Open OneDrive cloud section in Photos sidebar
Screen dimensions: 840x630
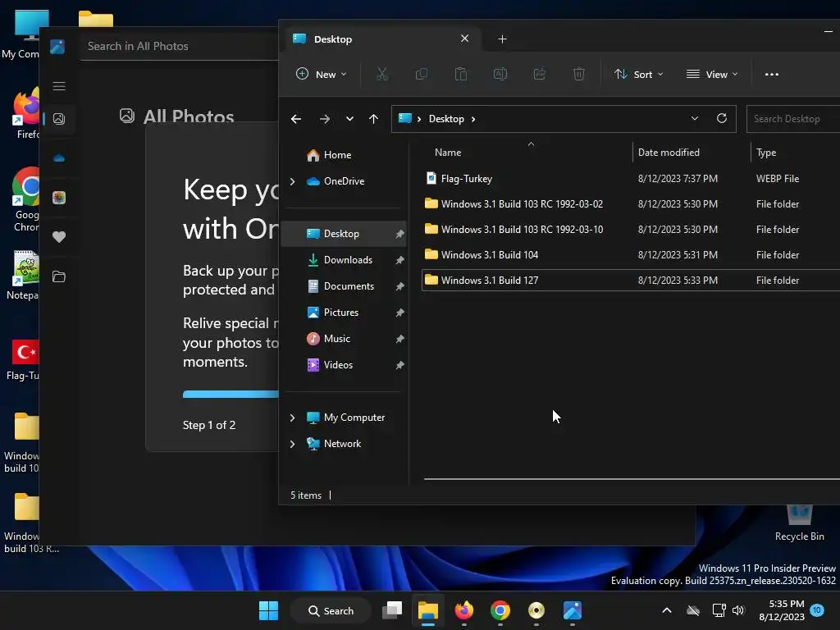point(59,158)
